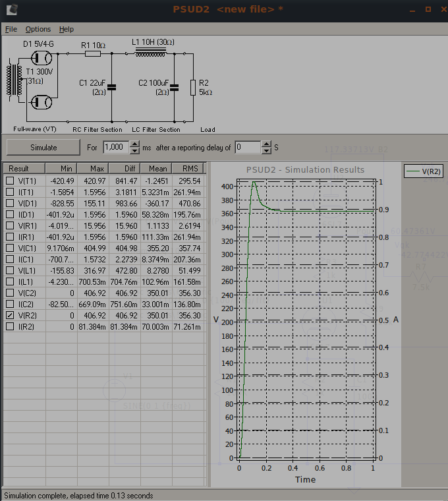The width and height of the screenshot is (448, 501).
Task: Enable the V(C2) trace checkbox
Action: point(10,293)
